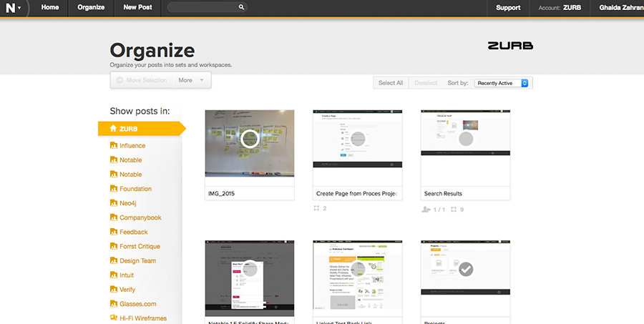
Task: Click the Influence workspace folder icon
Action: pos(114,145)
